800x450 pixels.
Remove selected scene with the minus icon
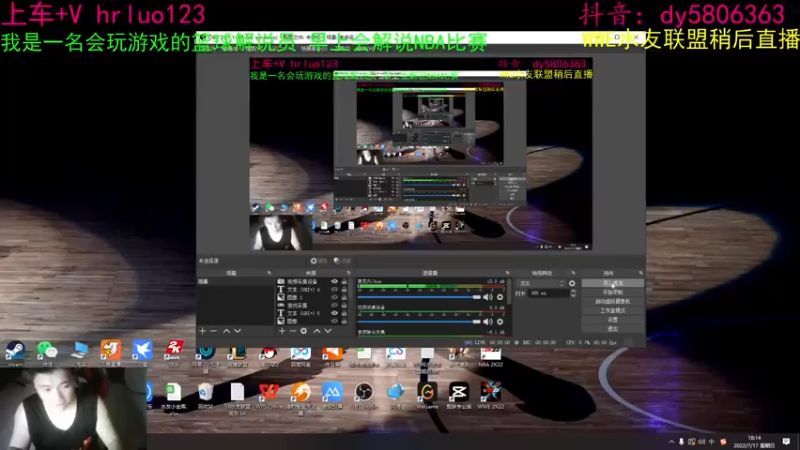pos(213,331)
